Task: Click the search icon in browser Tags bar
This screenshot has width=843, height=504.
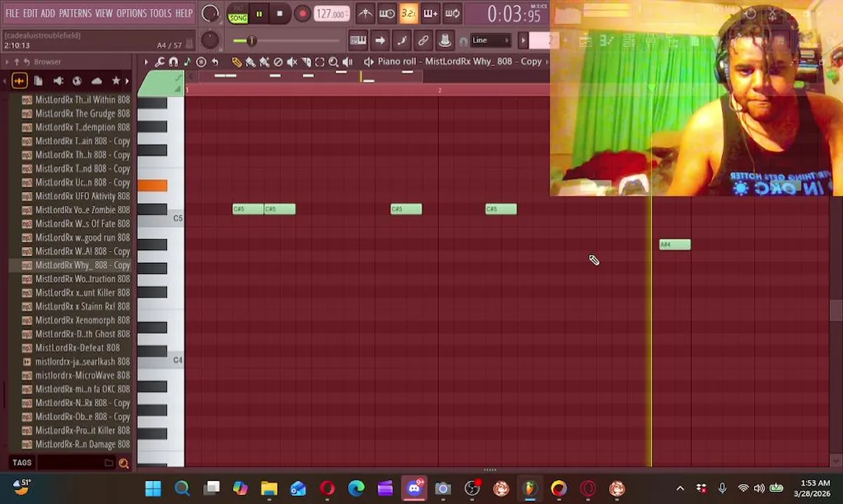Action: [x=124, y=463]
